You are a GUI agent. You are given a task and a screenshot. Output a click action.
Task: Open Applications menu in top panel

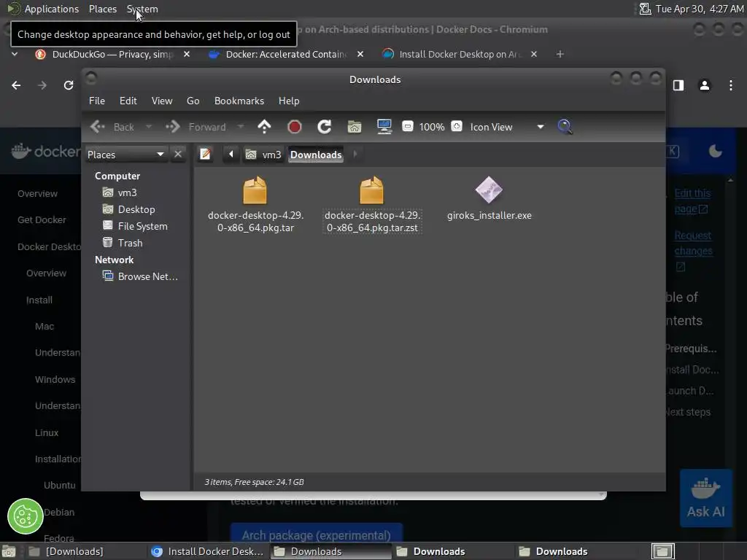(52, 9)
